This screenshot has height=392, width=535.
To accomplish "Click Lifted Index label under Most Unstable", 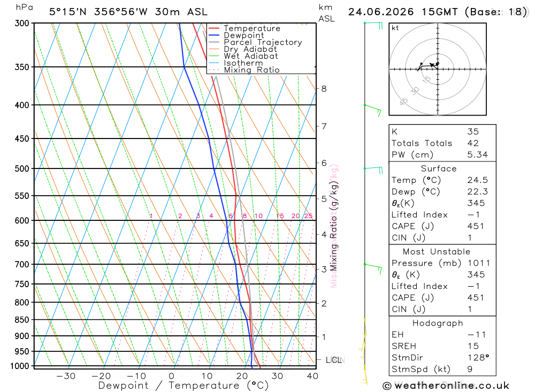I will click(x=419, y=286).
